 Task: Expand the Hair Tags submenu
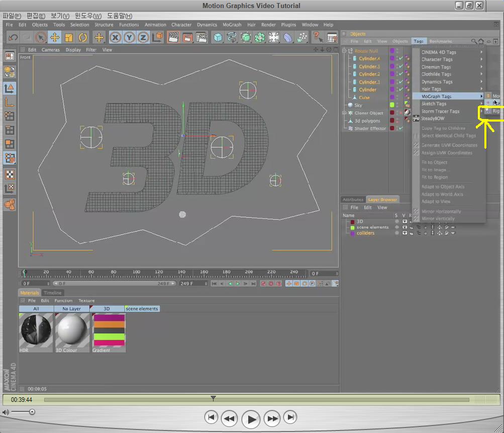(449, 89)
